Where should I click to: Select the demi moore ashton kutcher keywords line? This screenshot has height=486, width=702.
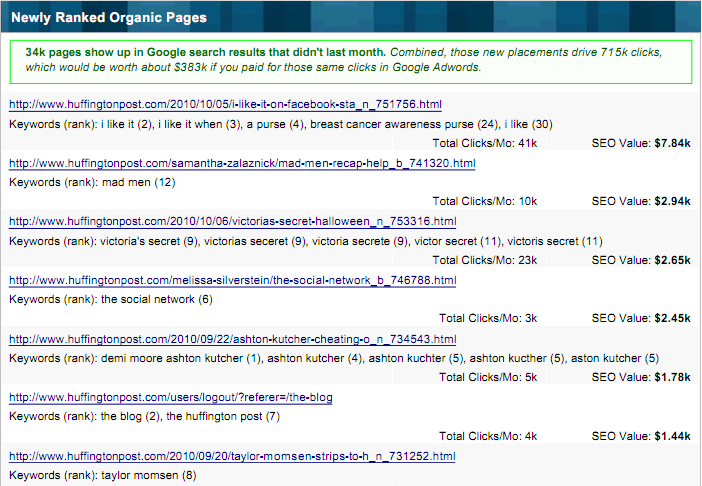click(333, 358)
